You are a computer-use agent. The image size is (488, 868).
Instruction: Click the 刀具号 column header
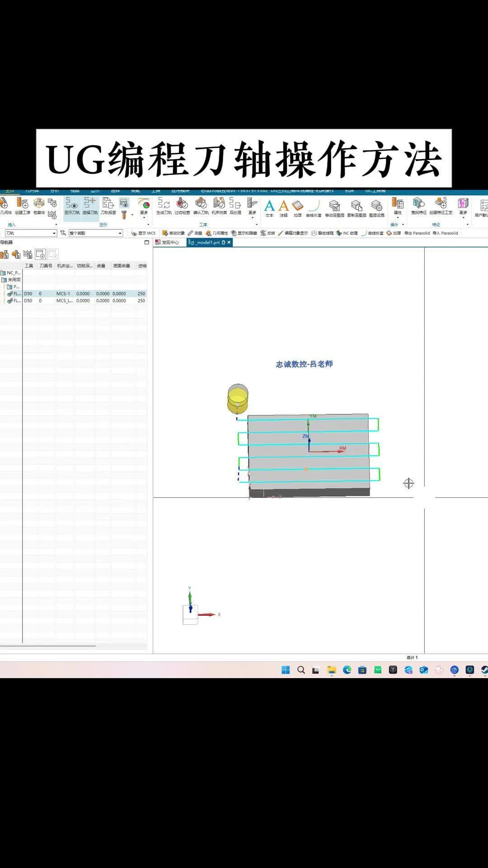click(x=46, y=266)
